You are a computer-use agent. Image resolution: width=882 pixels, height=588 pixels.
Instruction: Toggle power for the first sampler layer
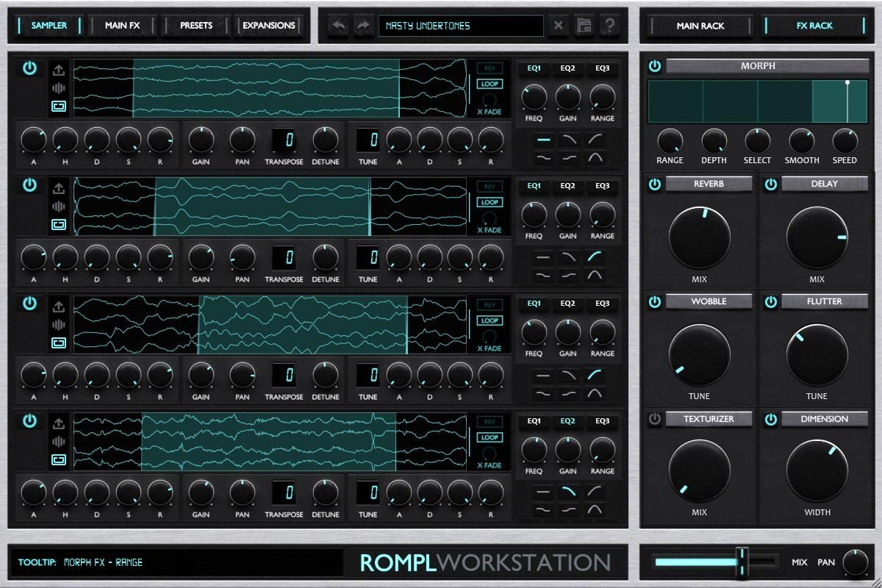[29, 68]
